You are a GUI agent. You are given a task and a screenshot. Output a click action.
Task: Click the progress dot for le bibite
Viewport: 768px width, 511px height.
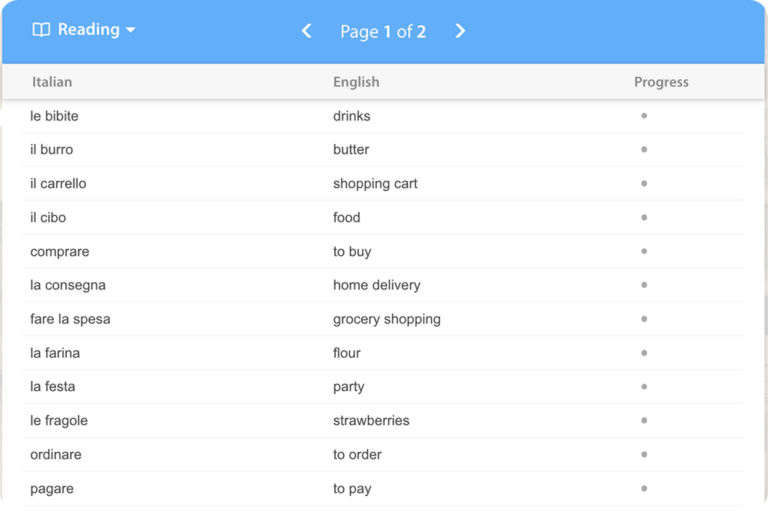(644, 116)
